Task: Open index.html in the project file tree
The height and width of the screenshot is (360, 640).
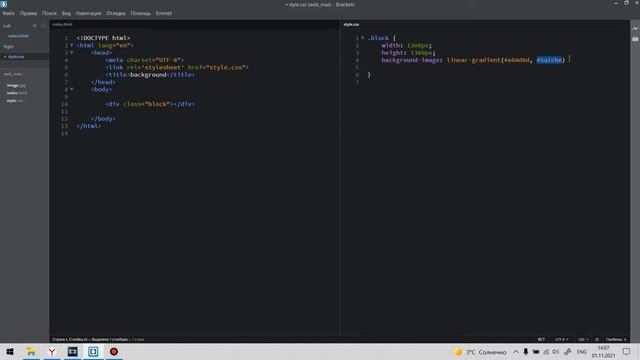Action: (17, 93)
